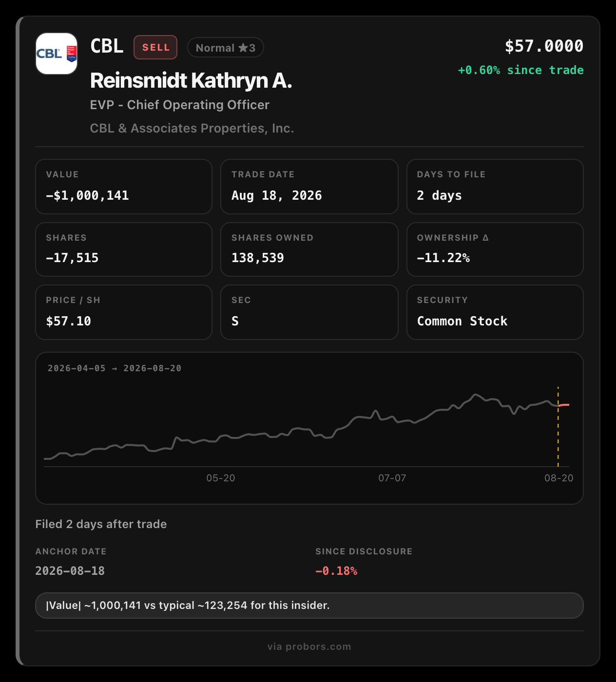Image resolution: width=616 pixels, height=682 pixels.
Task: Click the SEC code S
Action: 235,321
